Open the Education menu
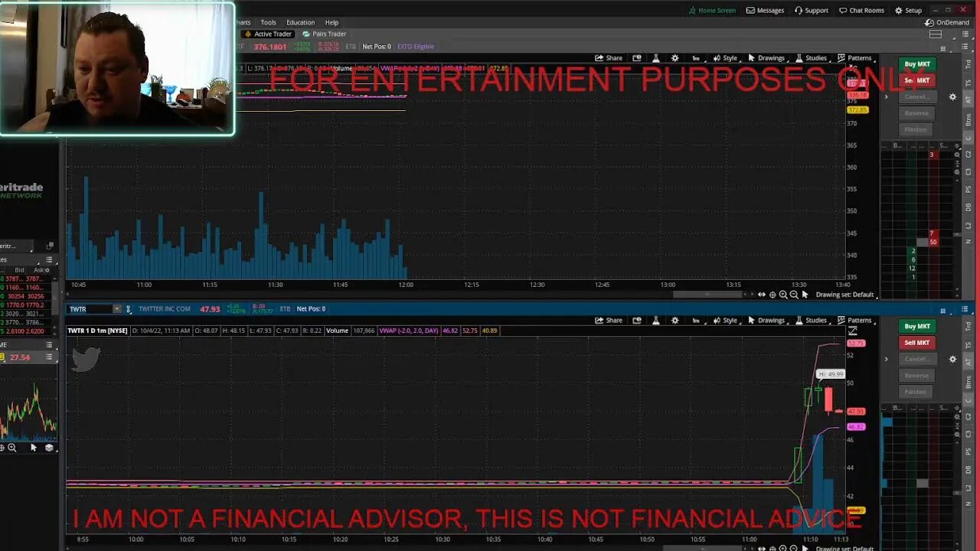The width and height of the screenshot is (980, 551). click(x=300, y=22)
